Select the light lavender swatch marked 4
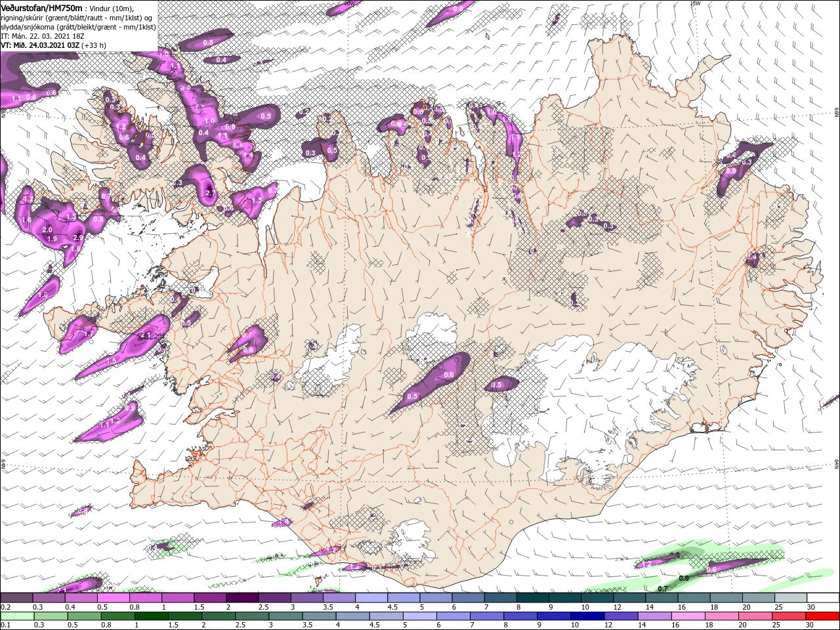840x630 pixels. (x=371, y=598)
